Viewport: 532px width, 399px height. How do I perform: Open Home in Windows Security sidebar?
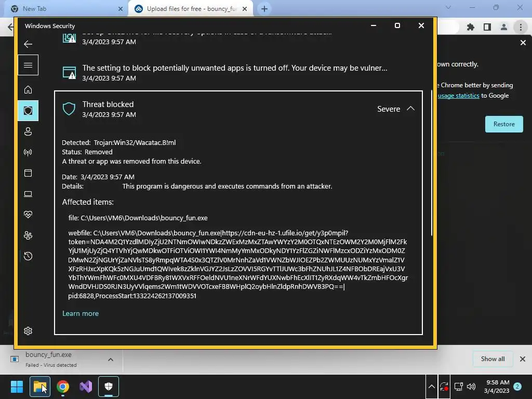pos(28,89)
